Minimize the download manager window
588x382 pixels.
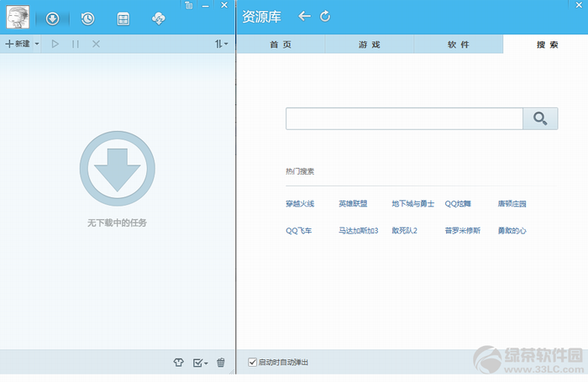[x=206, y=6]
